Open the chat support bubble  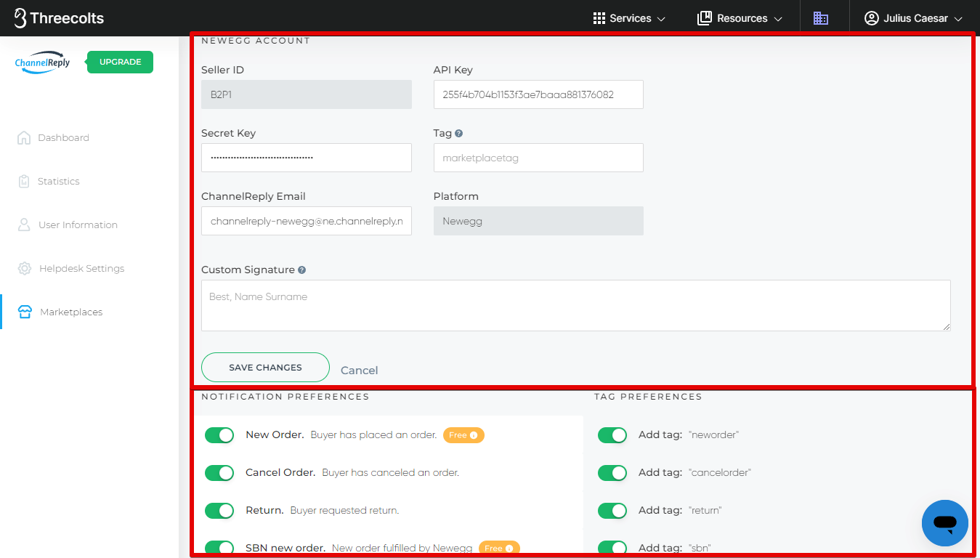click(945, 523)
